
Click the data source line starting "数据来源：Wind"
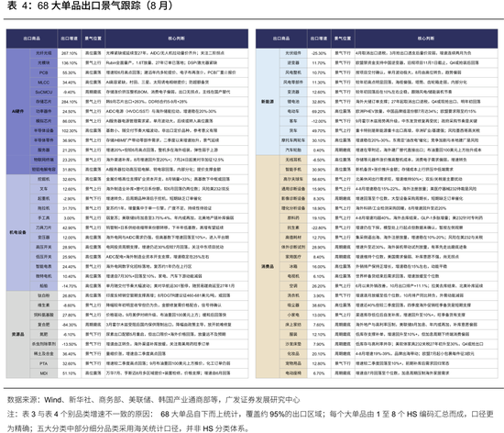153,400
